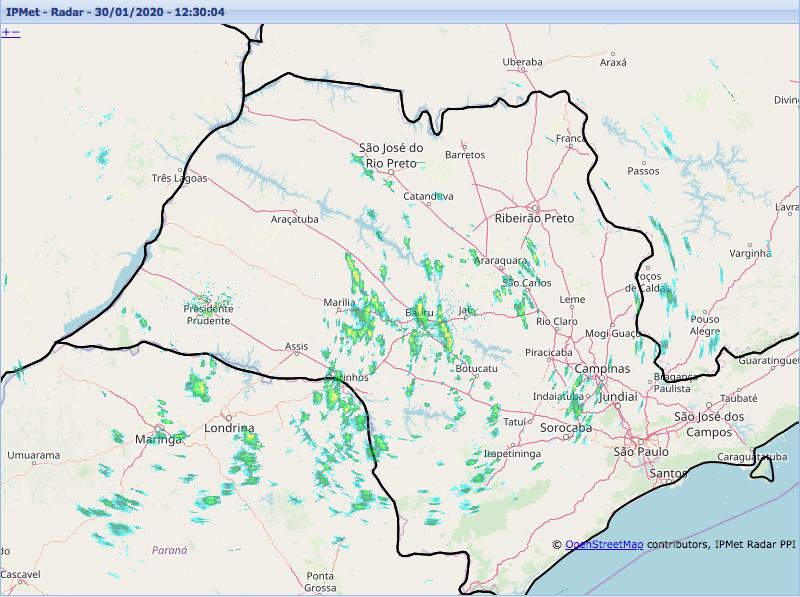This screenshot has height=597, width=800.
Task: Select the Ribeirão Preto label on map
Action: click(x=535, y=218)
